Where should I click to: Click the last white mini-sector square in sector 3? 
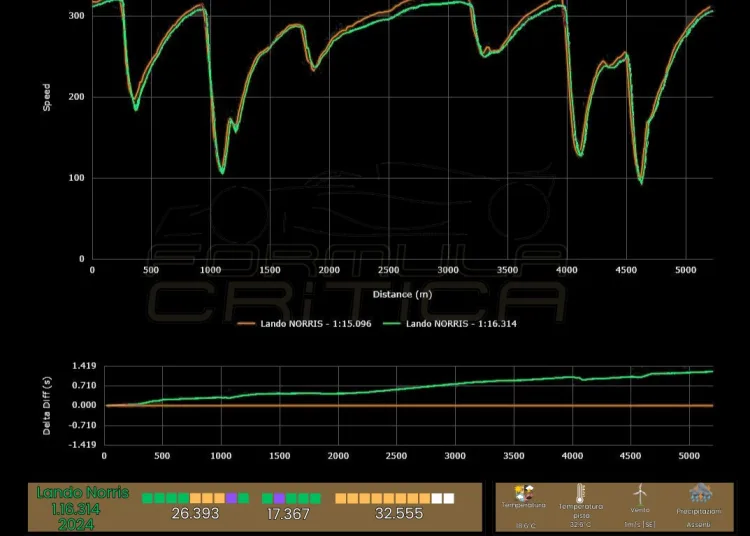click(449, 498)
